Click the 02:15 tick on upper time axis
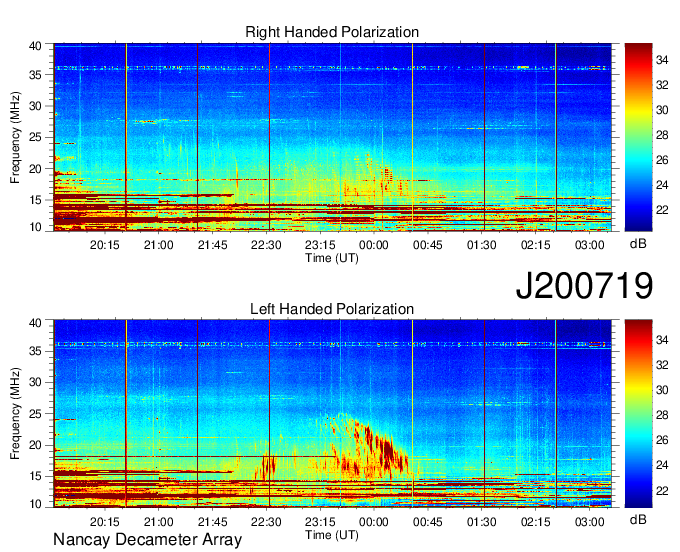 536,245
